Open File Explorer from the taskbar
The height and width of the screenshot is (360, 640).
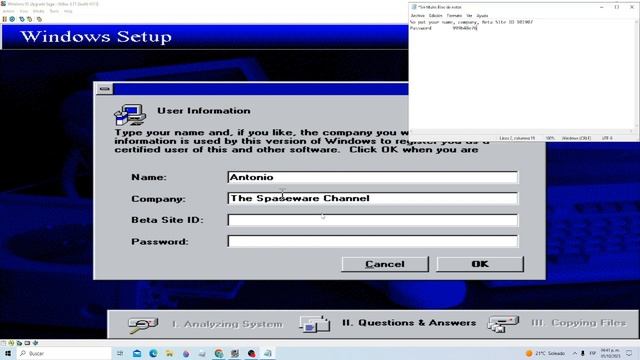[x=169, y=353]
